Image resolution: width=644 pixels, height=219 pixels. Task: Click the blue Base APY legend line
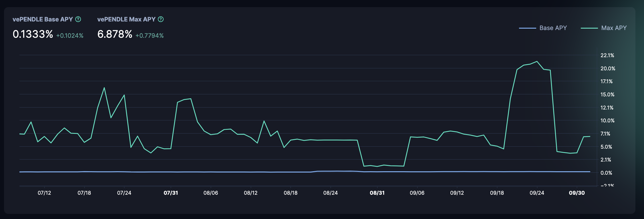pos(527,28)
